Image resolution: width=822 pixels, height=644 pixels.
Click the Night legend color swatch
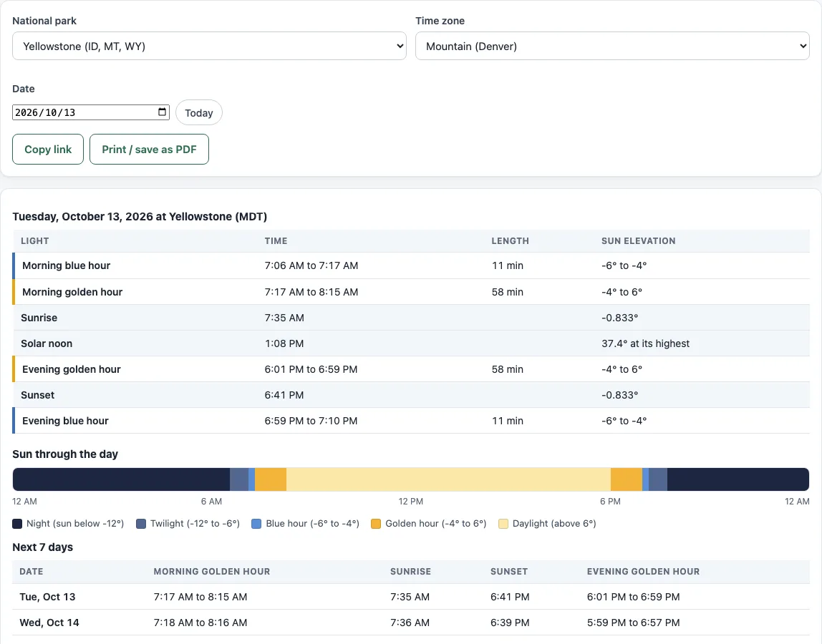tap(17, 524)
